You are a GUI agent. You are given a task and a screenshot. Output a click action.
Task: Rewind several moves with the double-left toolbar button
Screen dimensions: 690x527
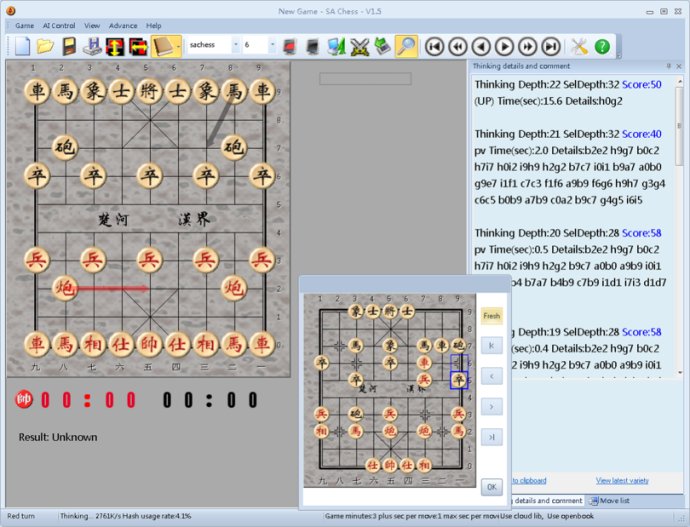tap(458, 46)
